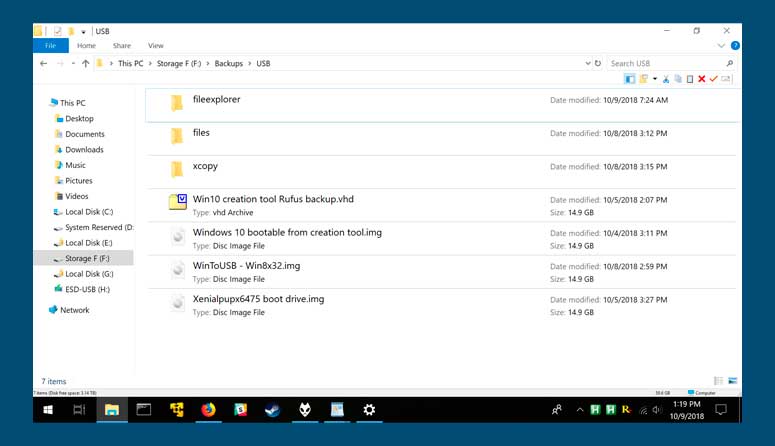This screenshot has height=446, width=775.
Task: Open Task View on the taskbar
Action: 79,410
